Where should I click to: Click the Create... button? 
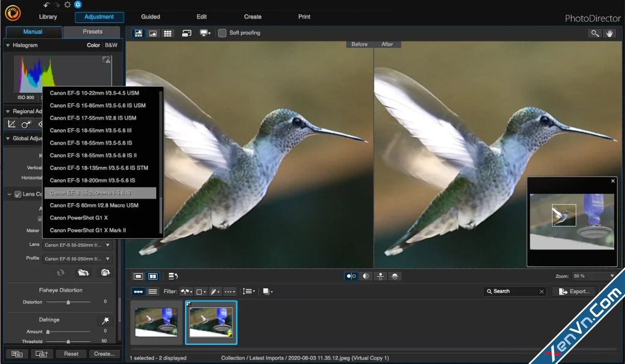(x=104, y=354)
